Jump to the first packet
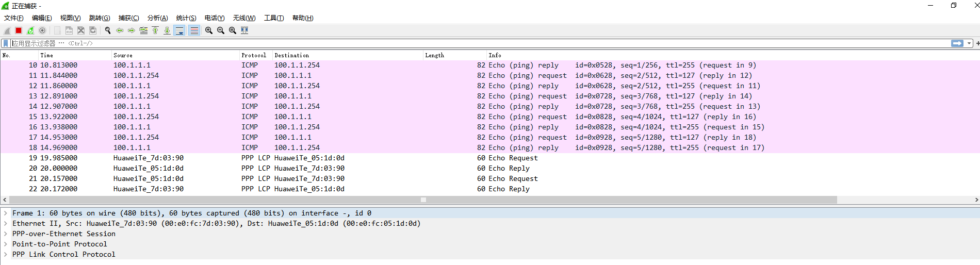 click(155, 30)
